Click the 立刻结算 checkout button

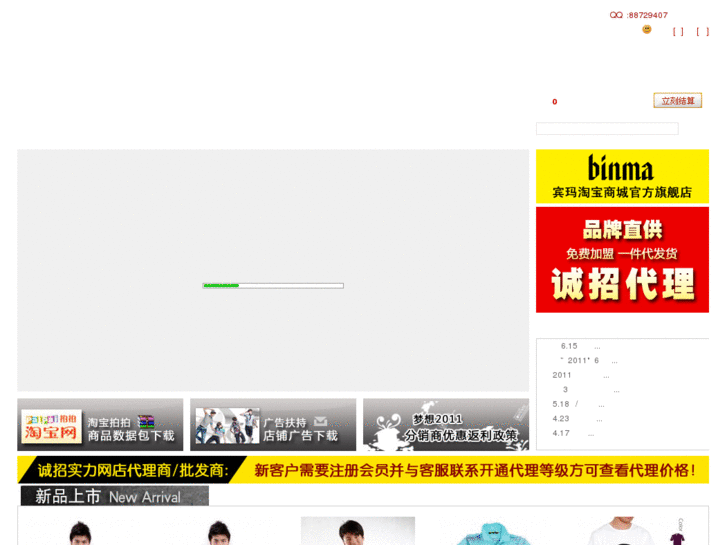click(677, 100)
